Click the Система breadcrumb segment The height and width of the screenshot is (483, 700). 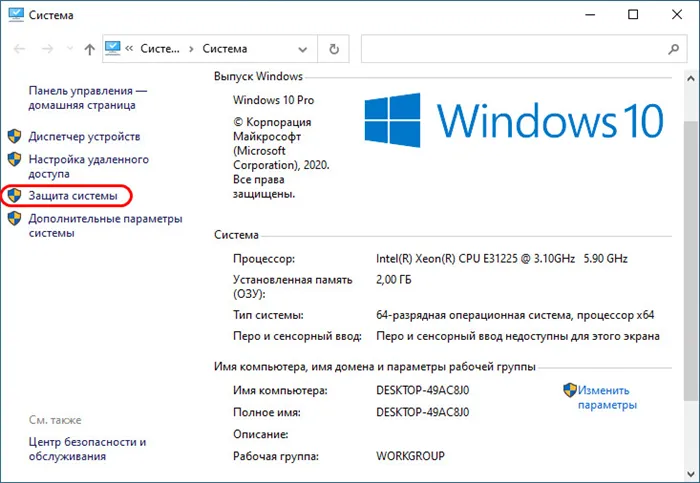pyautogui.click(x=225, y=49)
